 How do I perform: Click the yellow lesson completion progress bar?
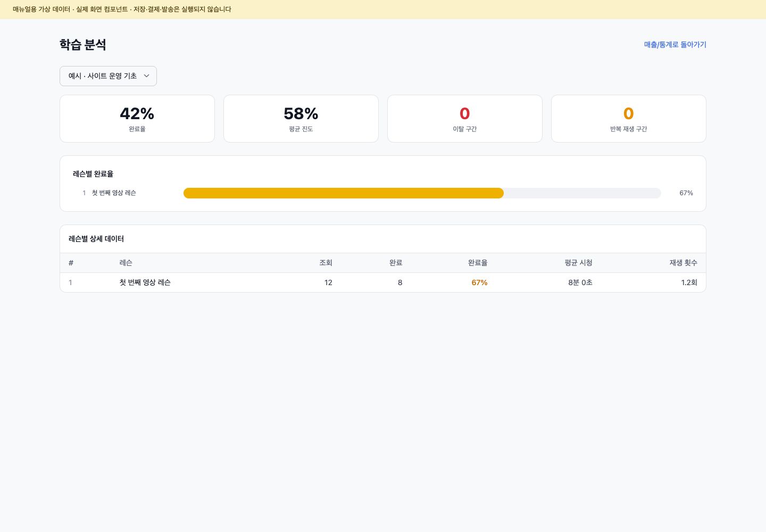344,193
